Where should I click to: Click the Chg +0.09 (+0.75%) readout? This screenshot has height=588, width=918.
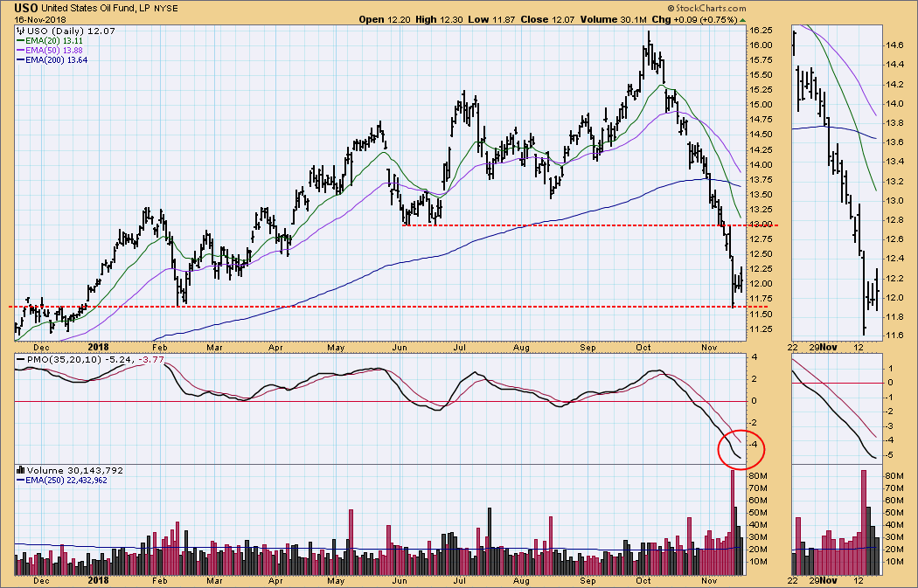[694, 19]
